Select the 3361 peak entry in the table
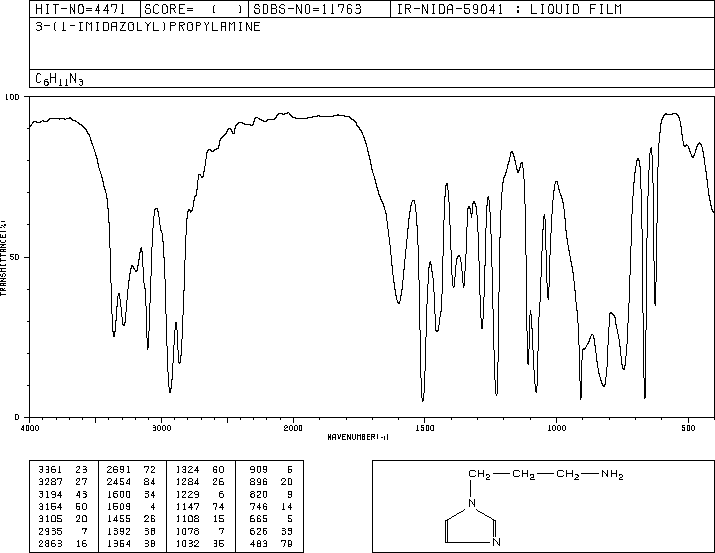This screenshot has height=553, width=715. 63,470
